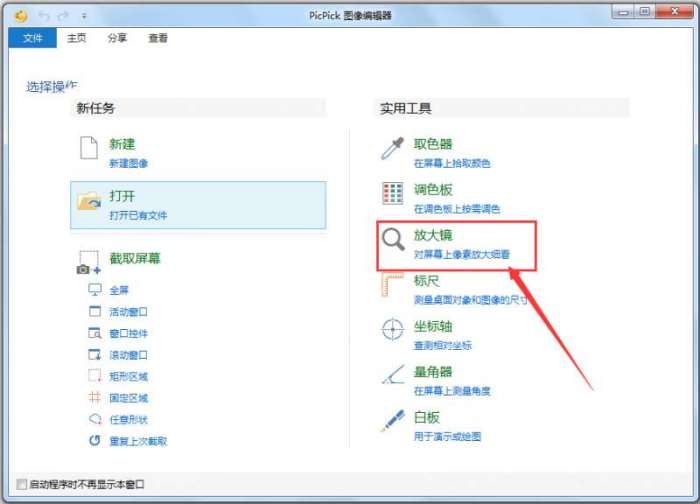Open the 文件 tab
700x504 pixels.
[33, 38]
